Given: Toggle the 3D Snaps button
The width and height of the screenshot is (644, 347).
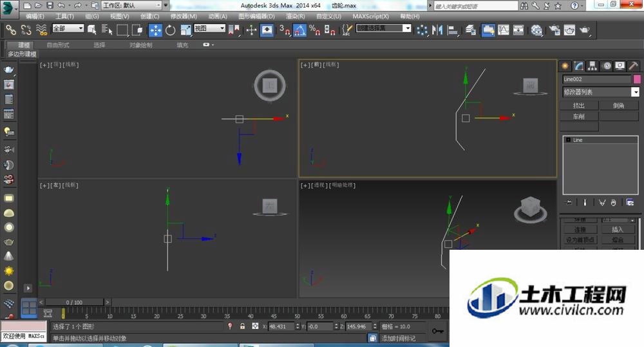Looking at the screenshot, I should coord(285,30).
